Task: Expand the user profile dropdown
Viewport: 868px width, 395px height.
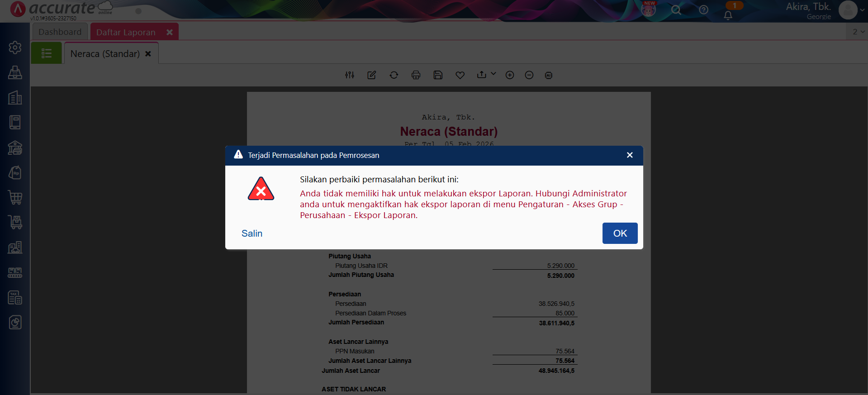Action: point(862,10)
